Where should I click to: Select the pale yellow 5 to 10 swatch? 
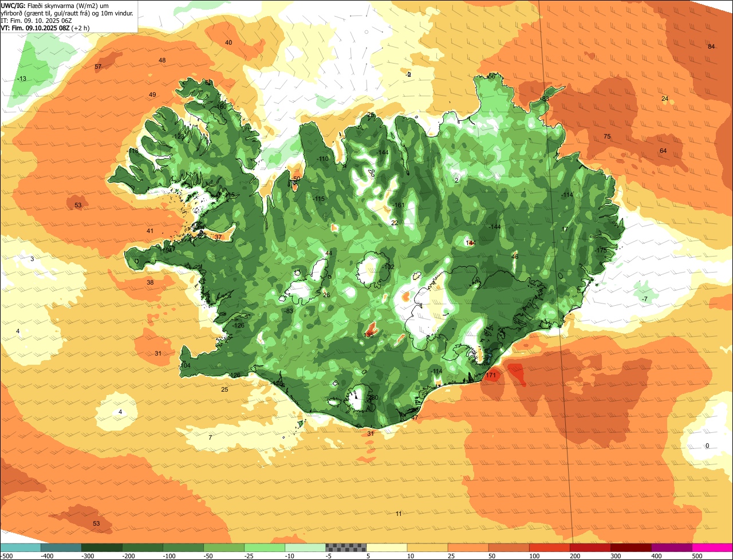tap(387, 547)
